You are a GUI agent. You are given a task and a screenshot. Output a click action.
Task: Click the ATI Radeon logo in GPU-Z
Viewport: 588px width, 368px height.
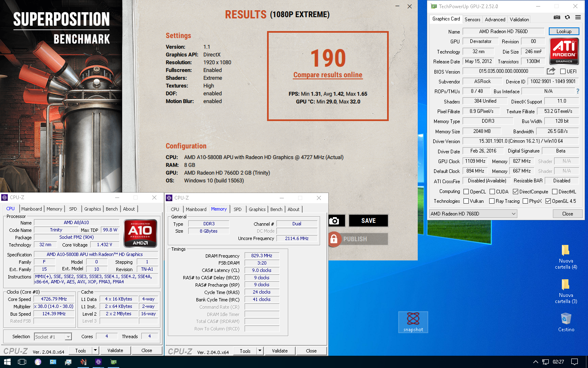coord(564,51)
